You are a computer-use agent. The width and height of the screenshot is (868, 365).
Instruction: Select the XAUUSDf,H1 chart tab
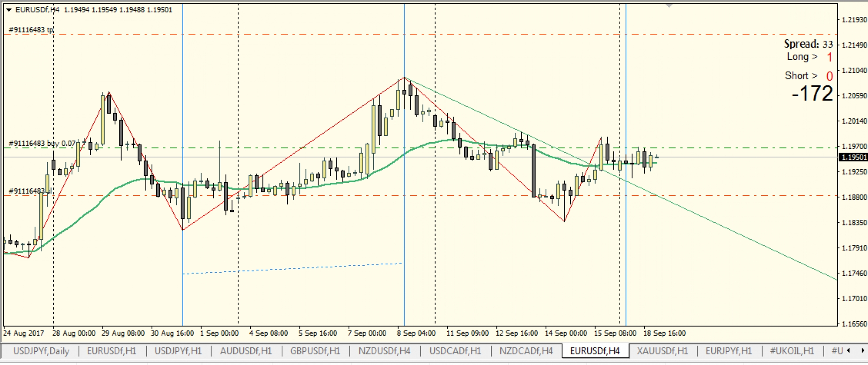click(x=662, y=351)
